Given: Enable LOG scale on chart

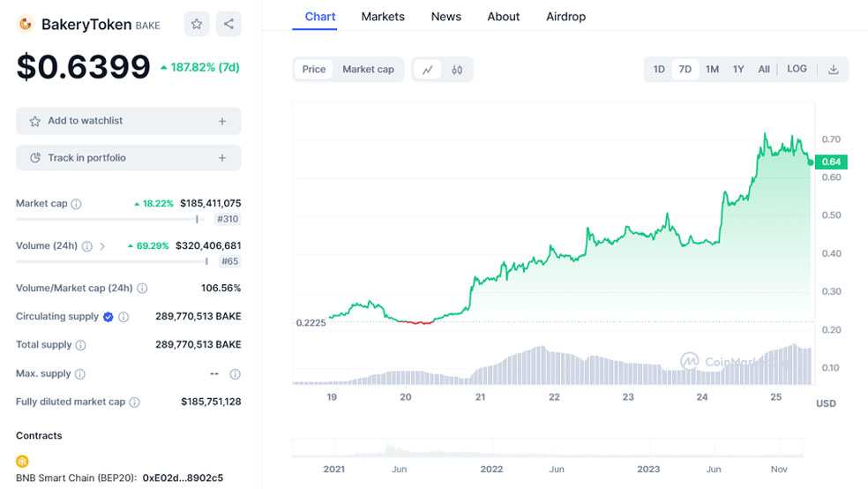Looking at the screenshot, I should 797,69.
